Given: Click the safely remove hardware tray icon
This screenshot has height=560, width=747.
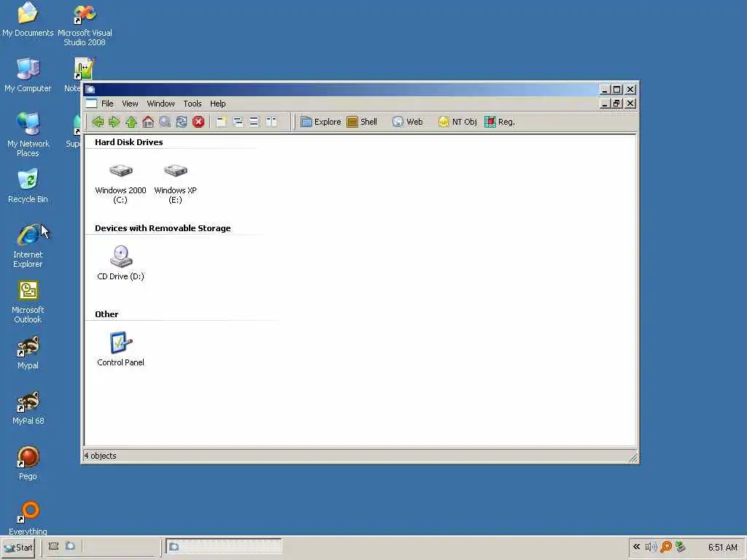Looking at the screenshot, I should click(x=681, y=547).
